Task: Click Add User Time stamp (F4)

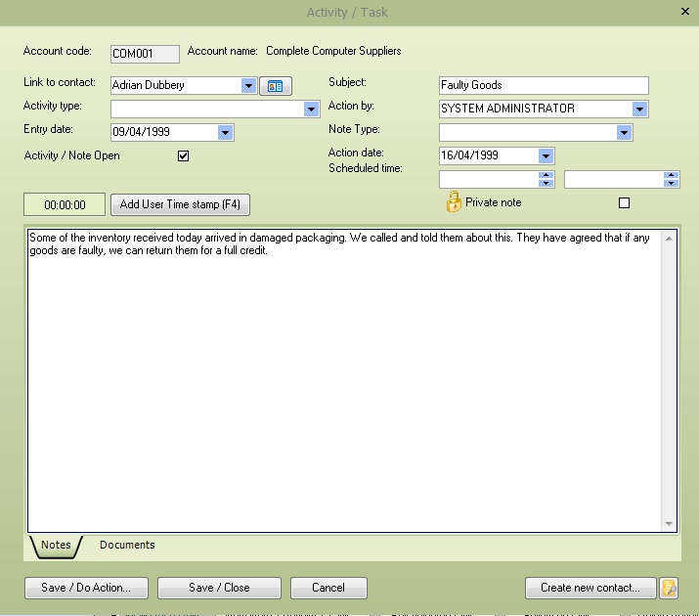Action: coord(179,204)
